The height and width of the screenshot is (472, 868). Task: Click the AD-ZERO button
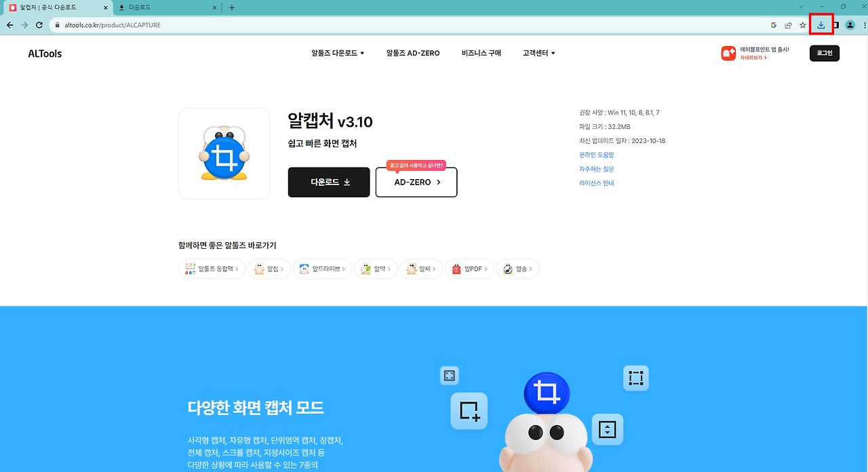[x=416, y=182]
